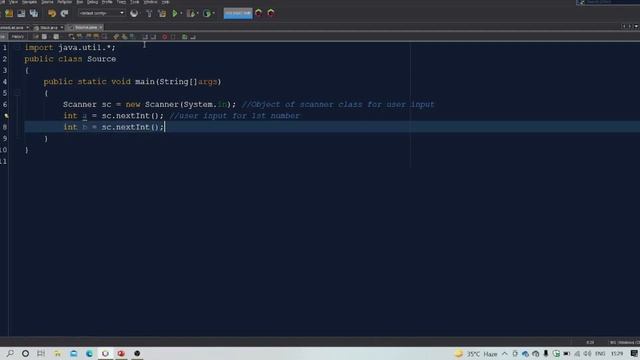Click the second red profiler icon
640x360 pixels.
click(271, 13)
